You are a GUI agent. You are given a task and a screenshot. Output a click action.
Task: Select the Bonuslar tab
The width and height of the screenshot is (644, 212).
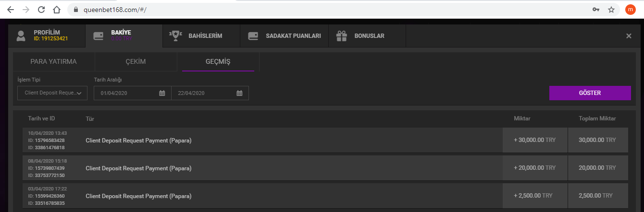367,36
